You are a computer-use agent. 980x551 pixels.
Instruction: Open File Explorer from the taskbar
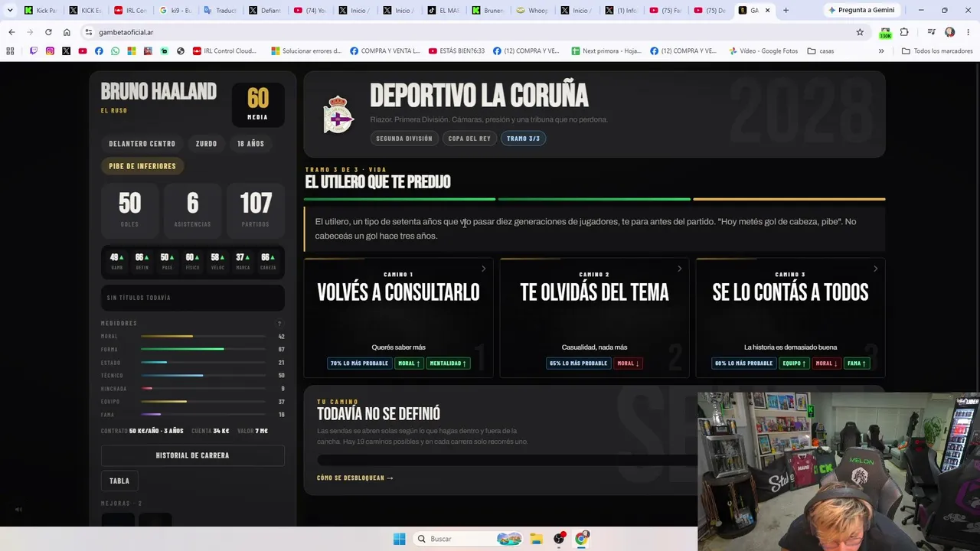tap(536, 539)
